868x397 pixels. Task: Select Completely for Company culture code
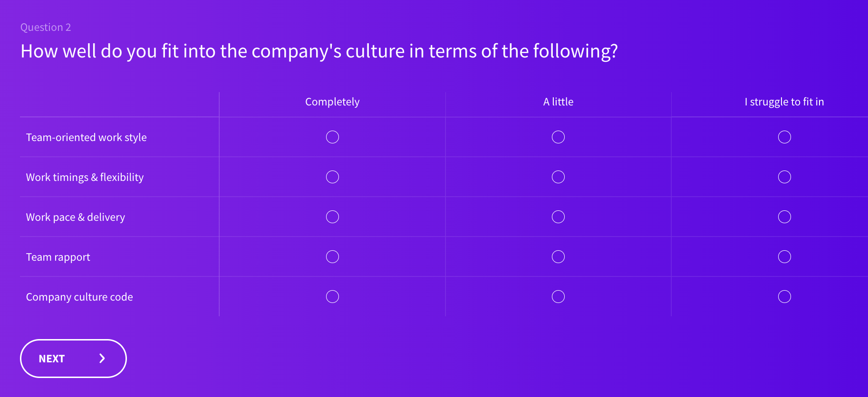(x=332, y=297)
